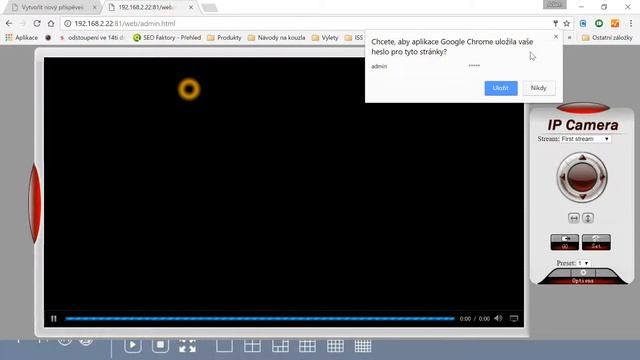Click the play button in bottom toolbar
The image size is (640, 360).
click(x=133, y=345)
